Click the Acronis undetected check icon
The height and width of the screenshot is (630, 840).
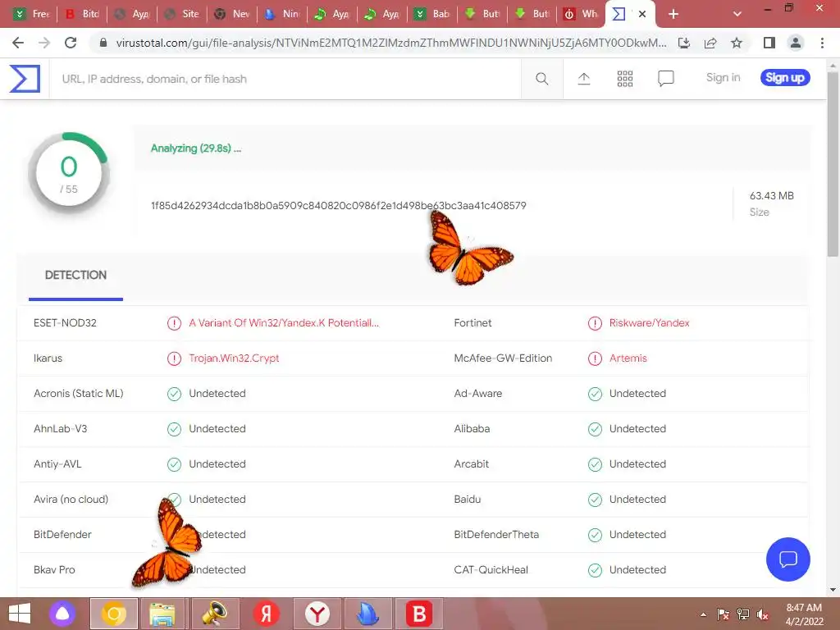click(x=174, y=394)
